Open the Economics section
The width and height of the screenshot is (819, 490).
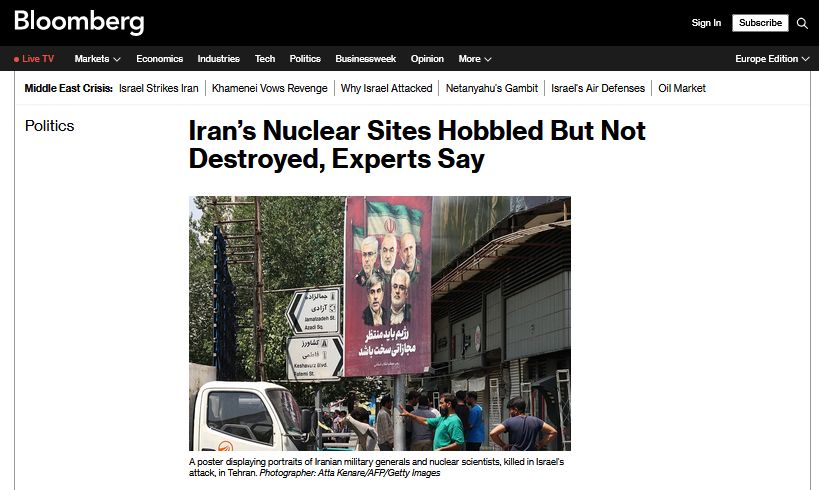[159, 59]
